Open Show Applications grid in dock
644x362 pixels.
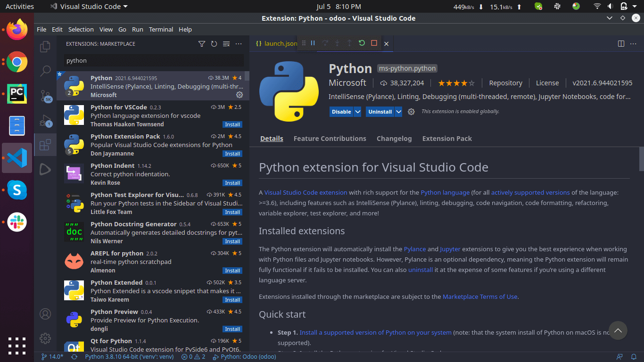pyautogui.click(x=17, y=346)
